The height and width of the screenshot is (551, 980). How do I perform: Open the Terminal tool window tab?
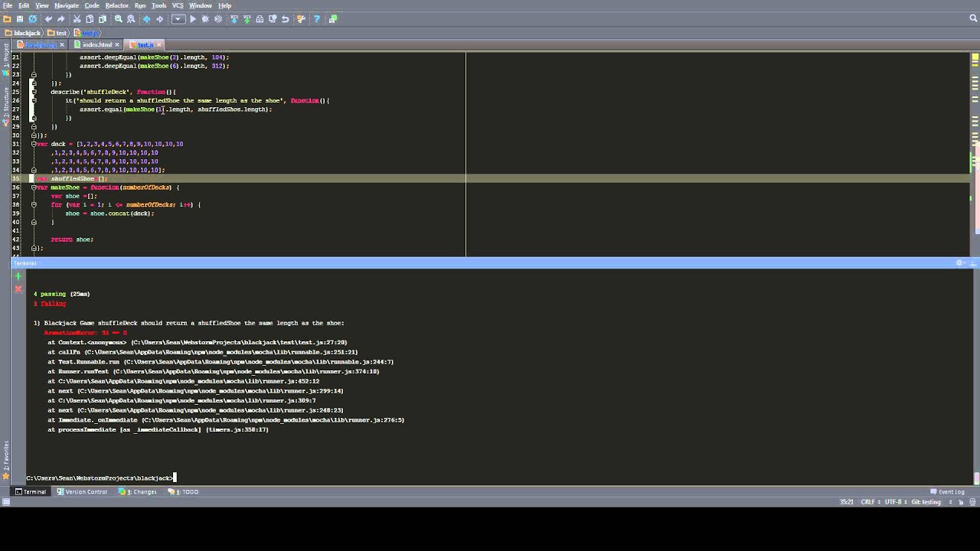(x=30, y=492)
